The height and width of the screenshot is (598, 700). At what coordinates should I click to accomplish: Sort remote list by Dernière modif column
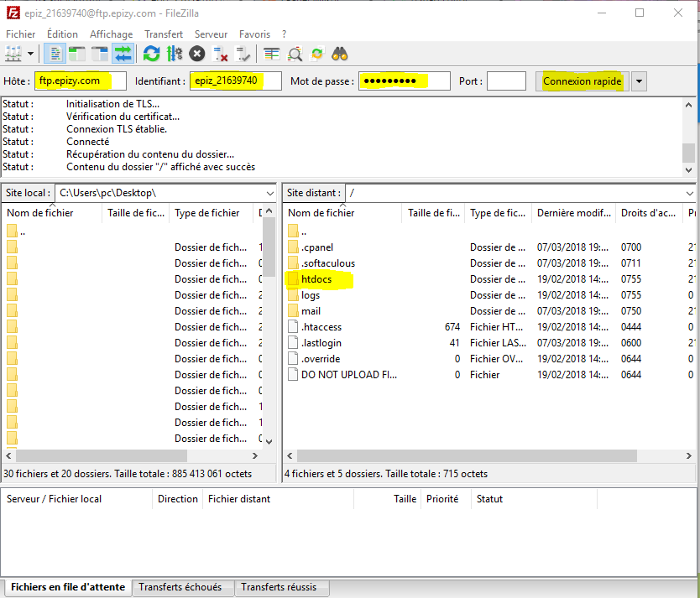[x=573, y=213]
